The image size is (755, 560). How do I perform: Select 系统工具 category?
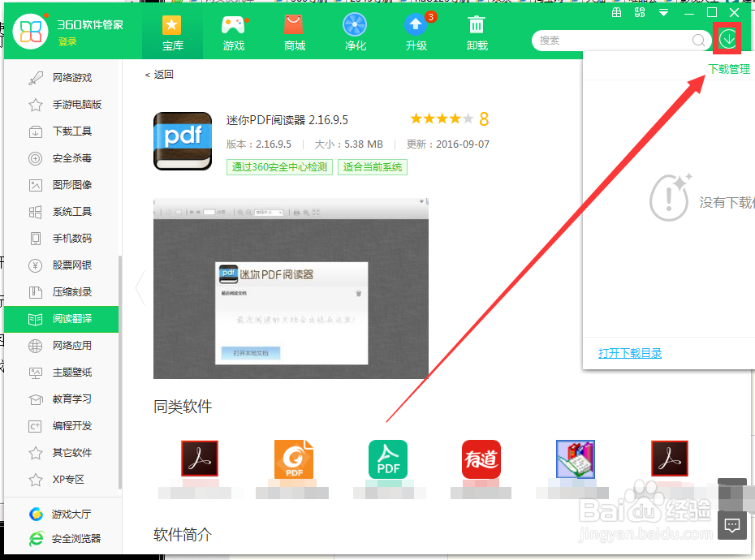tap(61, 212)
